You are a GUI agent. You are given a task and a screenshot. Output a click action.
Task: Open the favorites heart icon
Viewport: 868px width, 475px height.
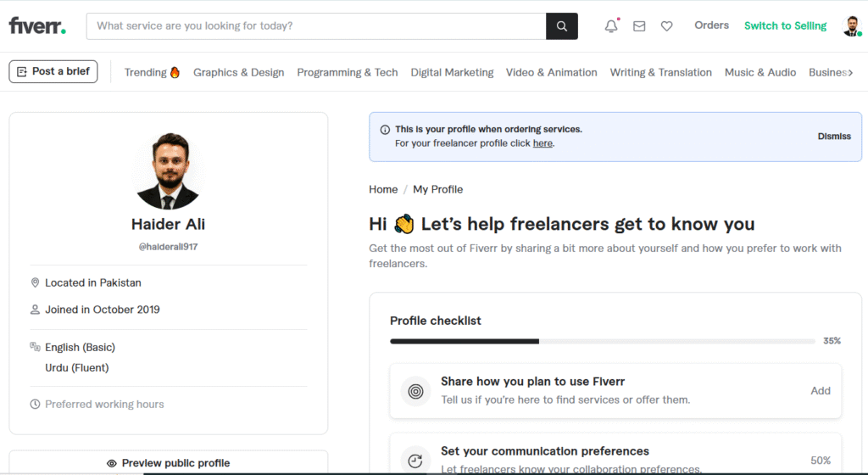pos(666,26)
